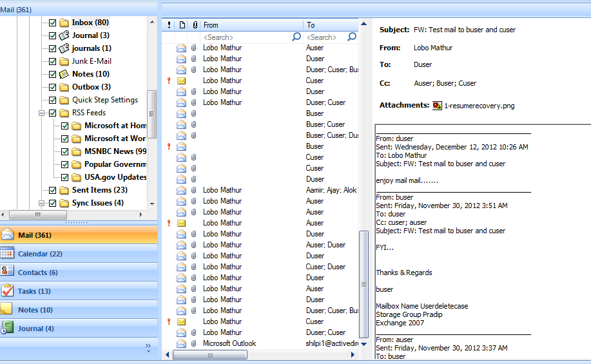Click the To search input field

pyautogui.click(x=326, y=37)
